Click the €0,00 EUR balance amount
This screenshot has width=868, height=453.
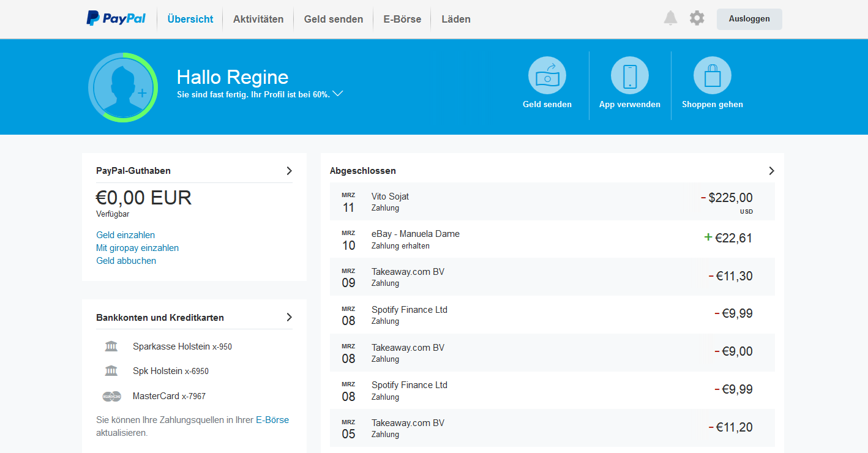(144, 198)
